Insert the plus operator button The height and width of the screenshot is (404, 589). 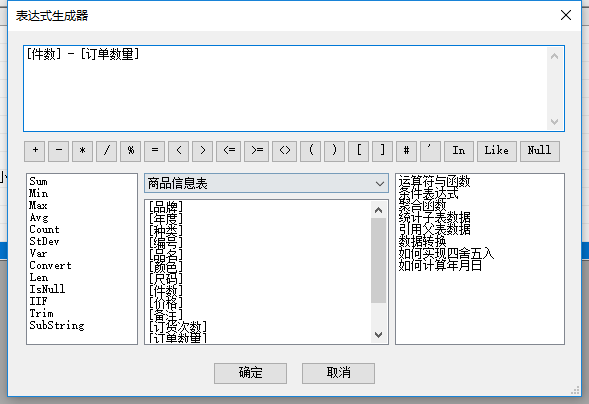[35, 151]
